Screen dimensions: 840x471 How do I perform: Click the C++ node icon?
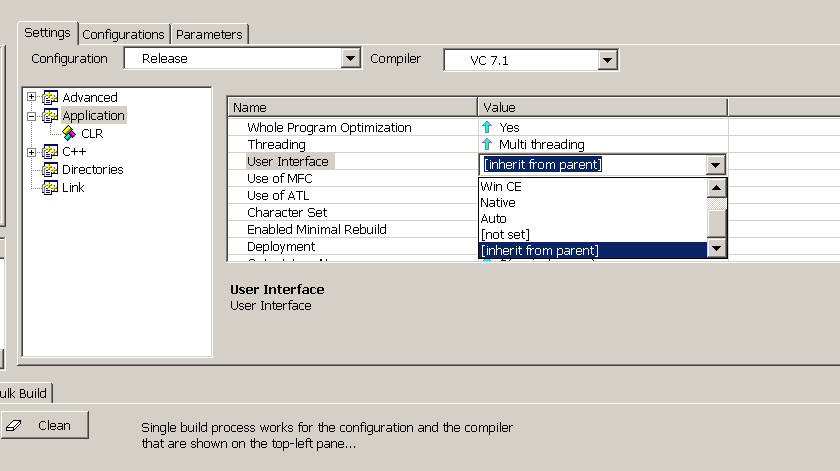pos(50,152)
